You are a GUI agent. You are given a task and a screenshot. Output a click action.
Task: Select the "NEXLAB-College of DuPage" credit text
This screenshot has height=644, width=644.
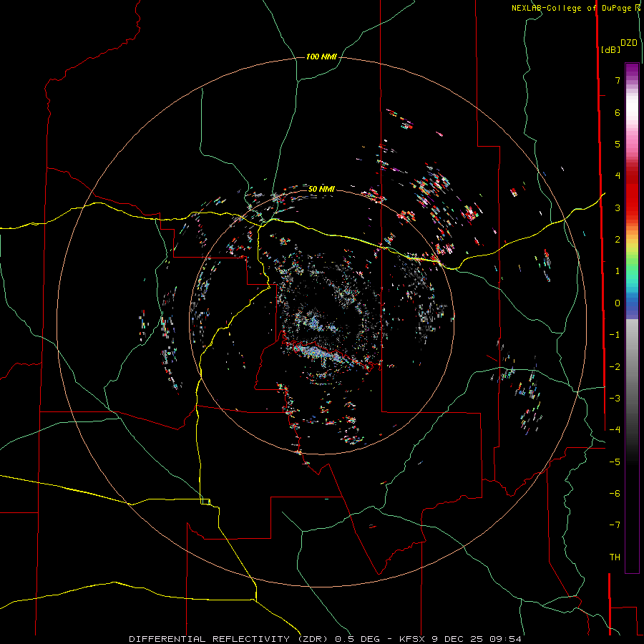click(570, 8)
